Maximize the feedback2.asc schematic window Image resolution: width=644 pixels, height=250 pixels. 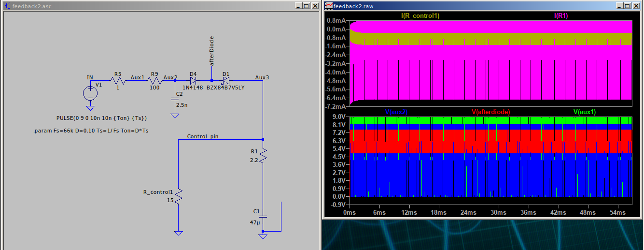306,6
